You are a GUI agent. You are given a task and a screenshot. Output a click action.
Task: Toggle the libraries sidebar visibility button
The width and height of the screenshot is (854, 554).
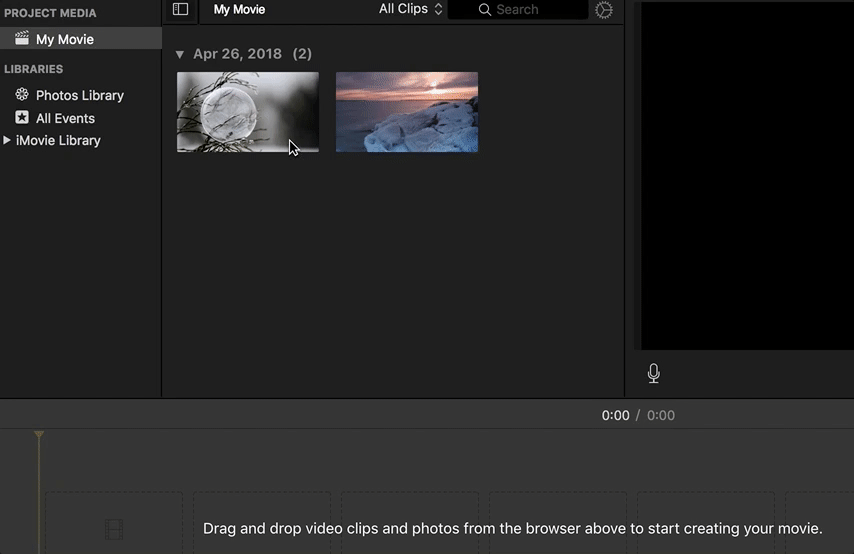(180, 9)
